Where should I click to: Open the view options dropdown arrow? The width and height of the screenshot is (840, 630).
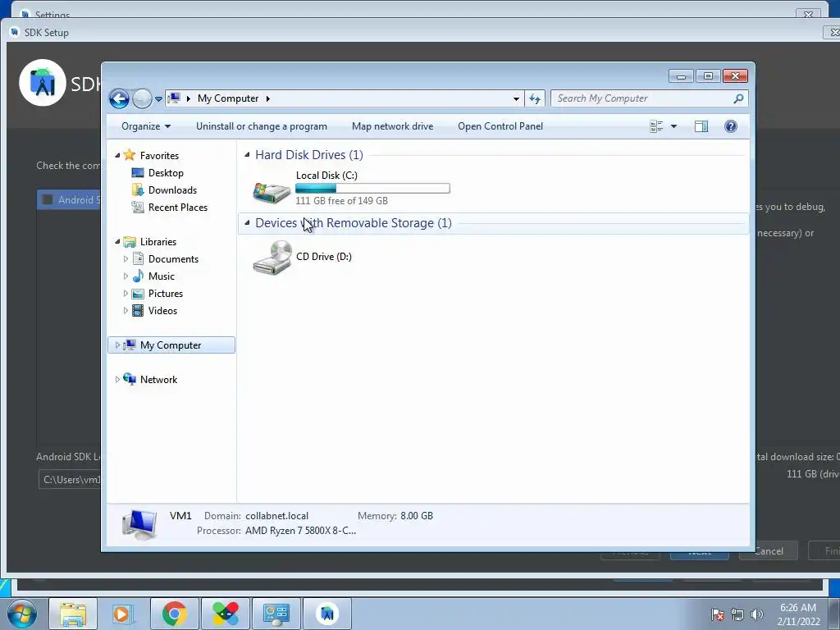point(674,126)
